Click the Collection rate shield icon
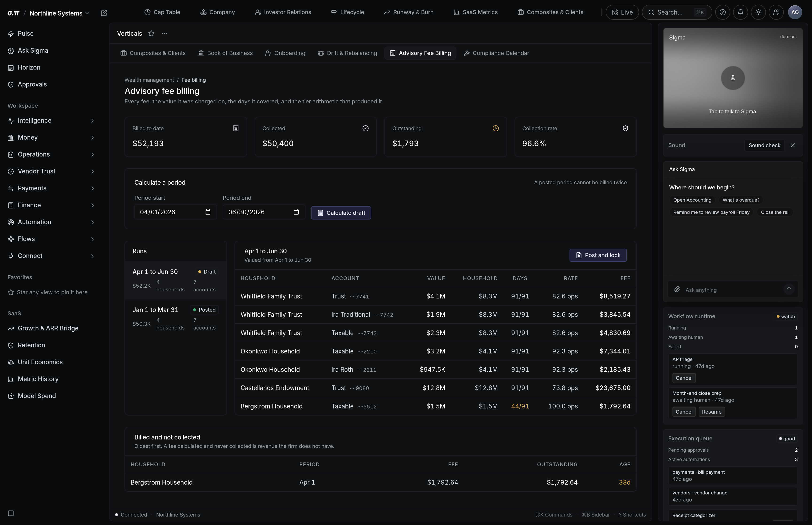812x525 pixels. (x=625, y=128)
